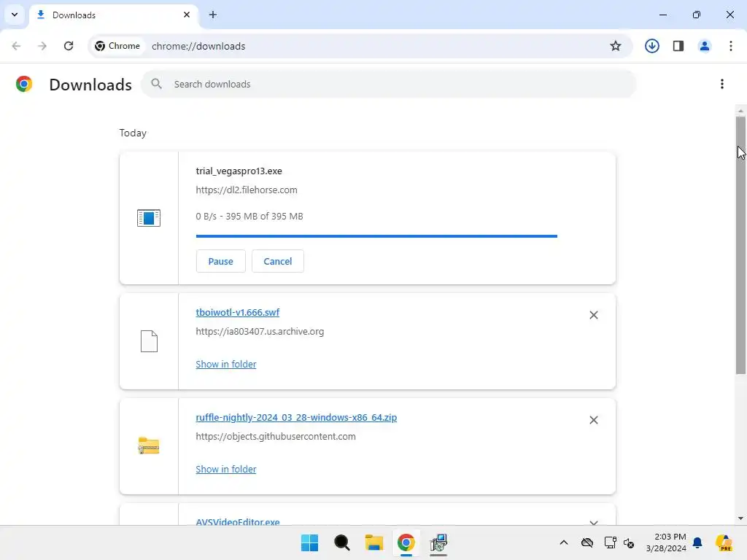This screenshot has width=747, height=560.
Task: Click the scrollbar down arrow
Action: tap(740, 518)
